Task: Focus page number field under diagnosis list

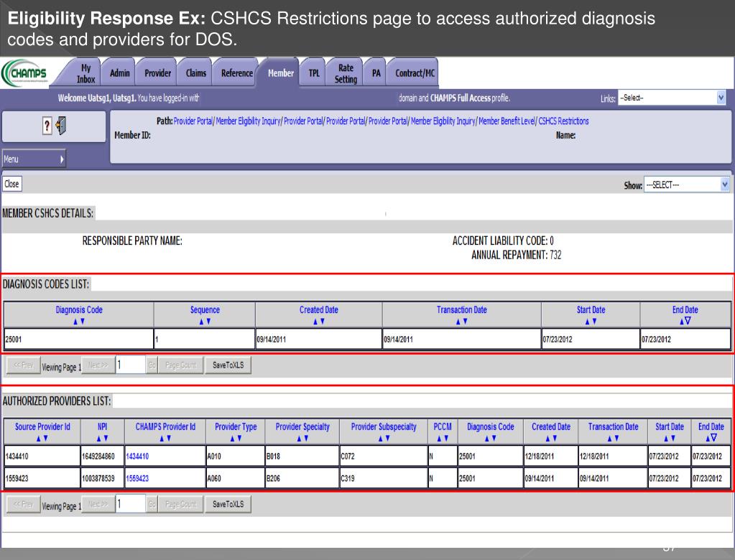Action: pos(131,365)
